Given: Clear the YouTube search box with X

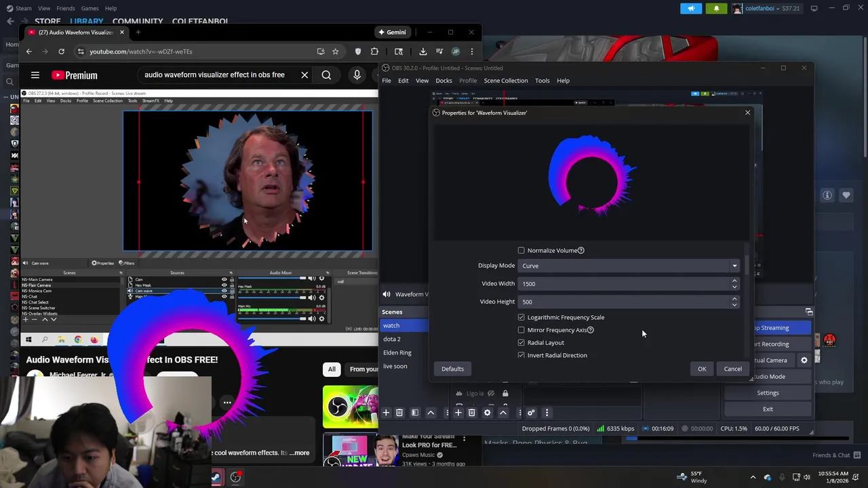Looking at the screenshot, I should pos(304,75).
